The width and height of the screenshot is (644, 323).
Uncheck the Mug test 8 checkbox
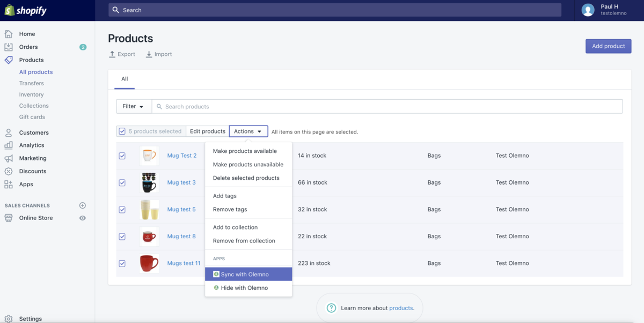pos(122,236)
